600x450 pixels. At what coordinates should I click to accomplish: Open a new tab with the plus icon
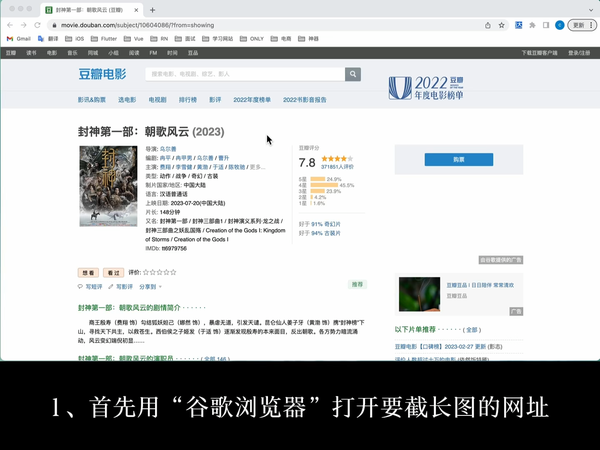point(152,10)
